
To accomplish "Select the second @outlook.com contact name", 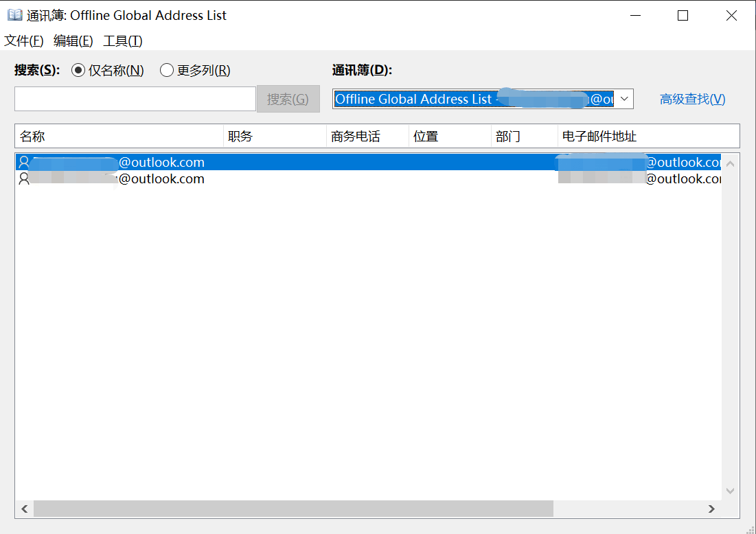I will tap(116, 179).
